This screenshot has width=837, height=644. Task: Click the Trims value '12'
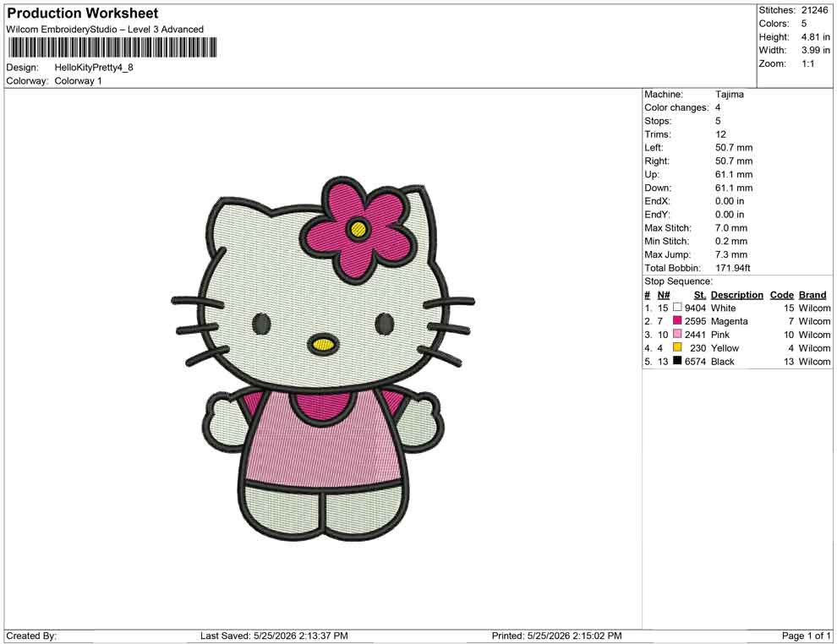point(720,134)
